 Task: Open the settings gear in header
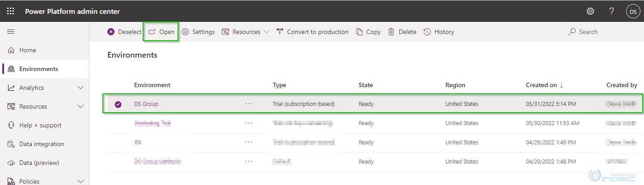click(x=590, y=11)
